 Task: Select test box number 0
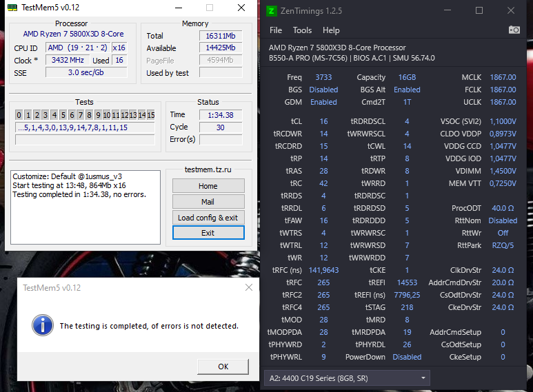pyautogui.click(x=19, y=115)
